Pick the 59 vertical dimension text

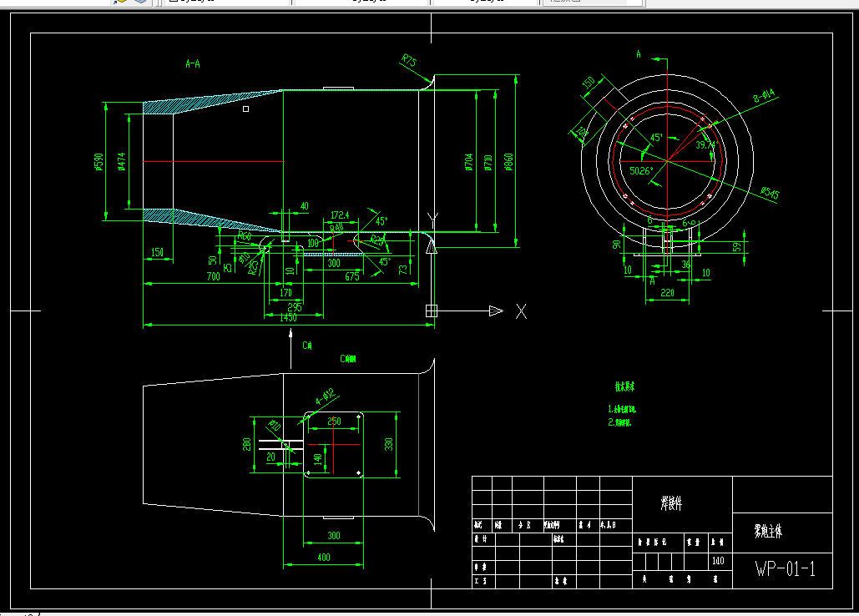click(737, 247)
